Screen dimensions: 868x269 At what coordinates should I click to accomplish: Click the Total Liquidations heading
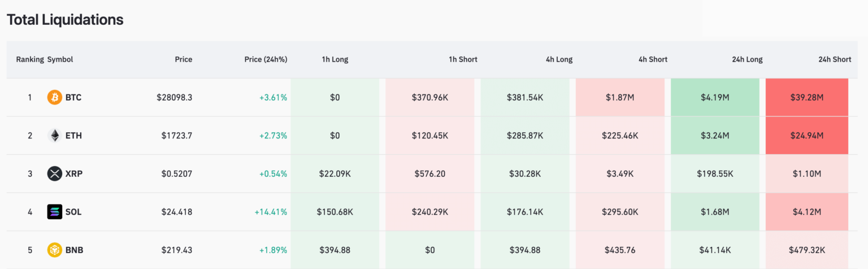pyautogui.click(x=65, y=20)
